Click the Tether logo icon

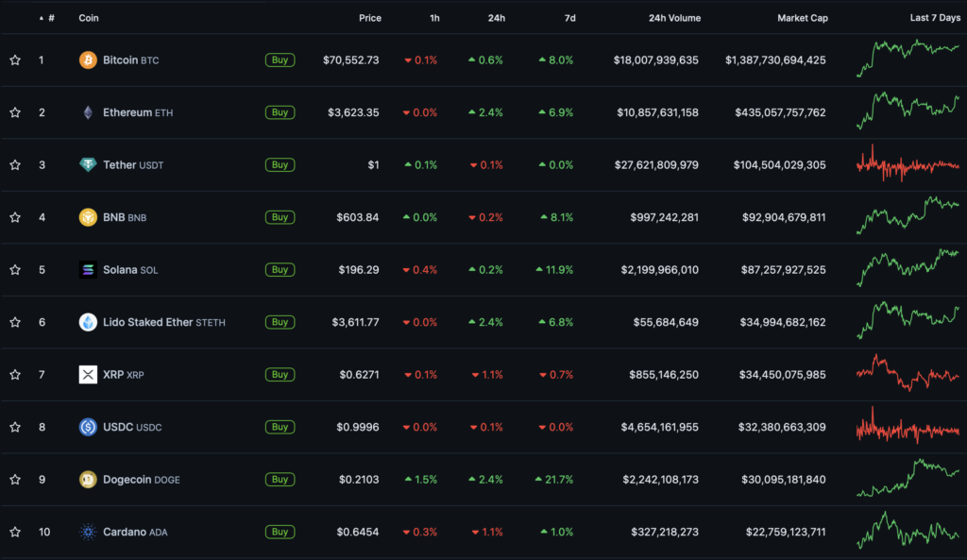88,165
